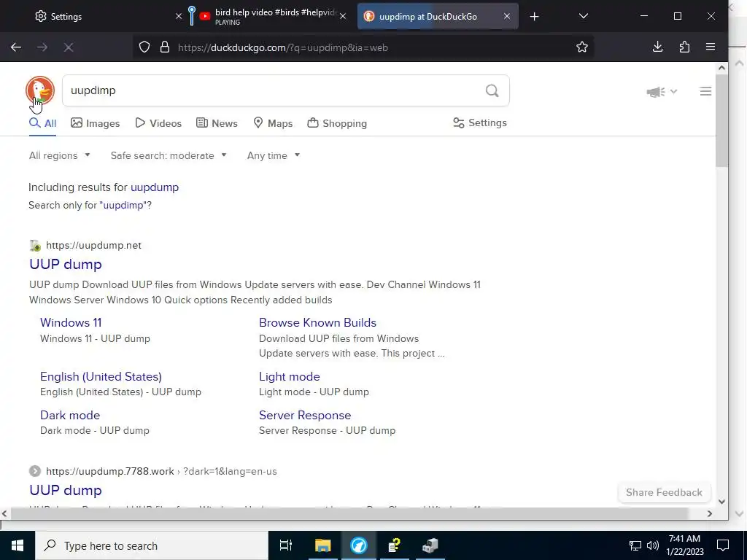Open the uupdump.7788.work URL link
The image size is (747, 560).
click(x=161, y=471)
